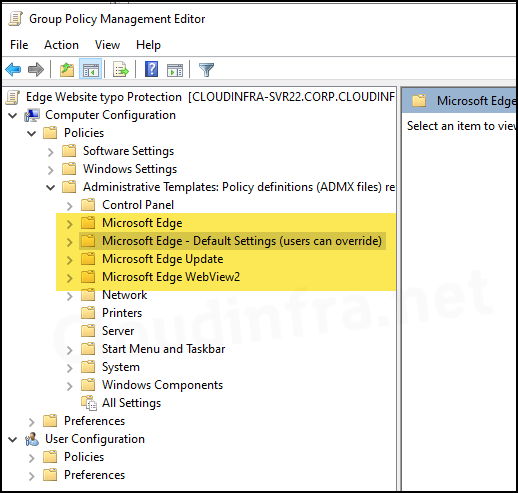Click the Microsoft Edge Update folder icon
The height and width of the screenshot is (493, 518).
[x=88, y=259]
